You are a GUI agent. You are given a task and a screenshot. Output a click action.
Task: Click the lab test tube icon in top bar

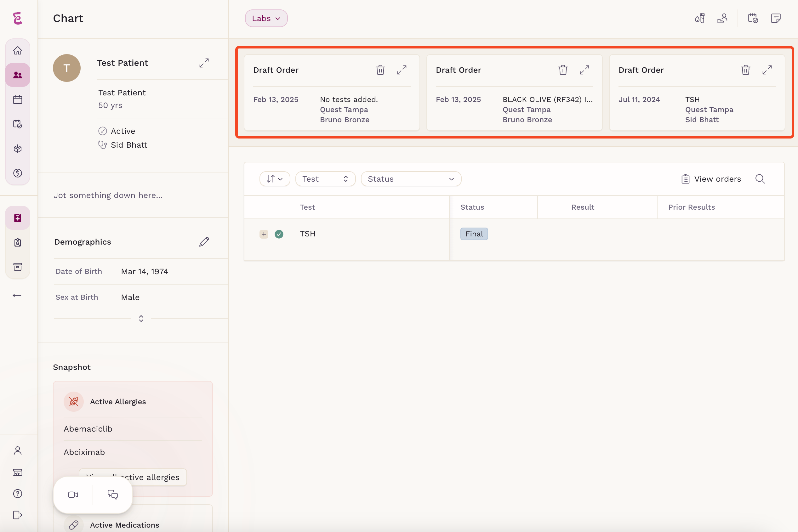point(699,18)
